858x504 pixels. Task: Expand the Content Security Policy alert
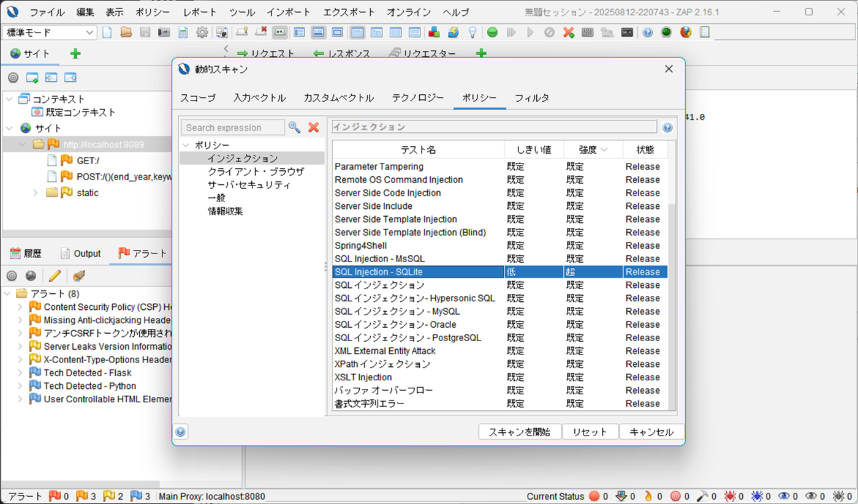[x=20, y=307]
